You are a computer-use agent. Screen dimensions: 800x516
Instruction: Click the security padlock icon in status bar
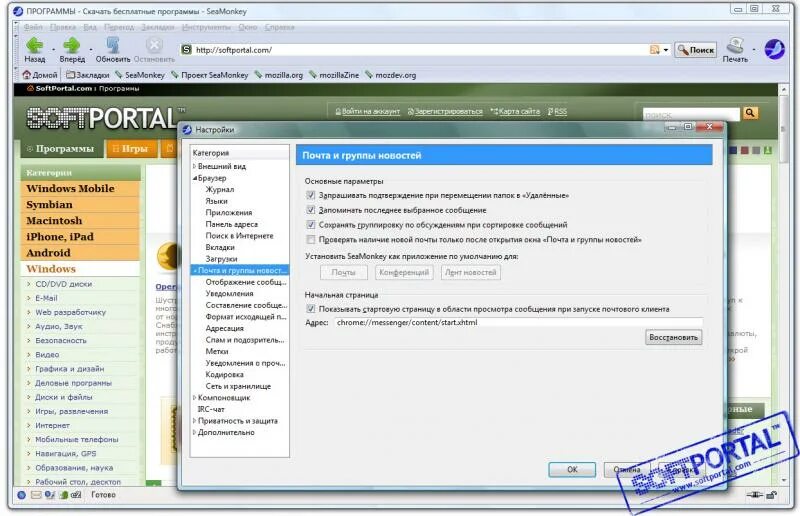pos(771,495)
